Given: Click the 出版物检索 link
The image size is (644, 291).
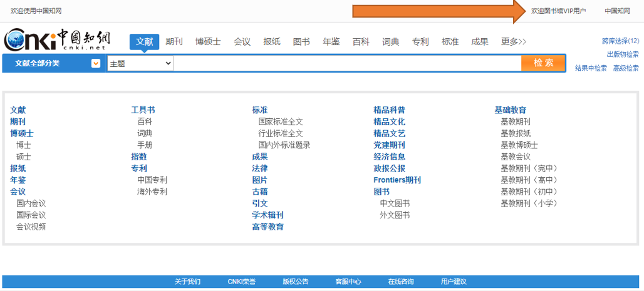Looking at the screenshot, I should [x=623, y=54].
